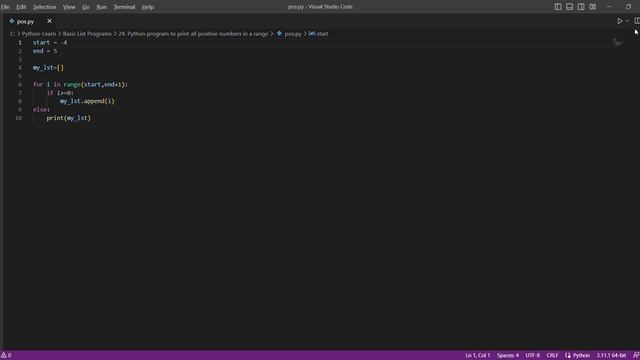Open the Help menu
This screenshot has height=360, width=640.
pos(148,7)
